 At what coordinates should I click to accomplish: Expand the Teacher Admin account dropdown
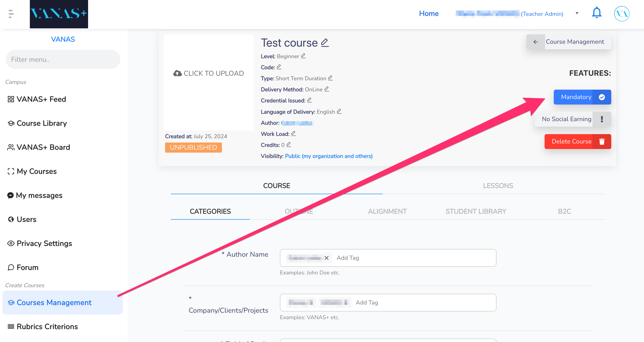577,13
